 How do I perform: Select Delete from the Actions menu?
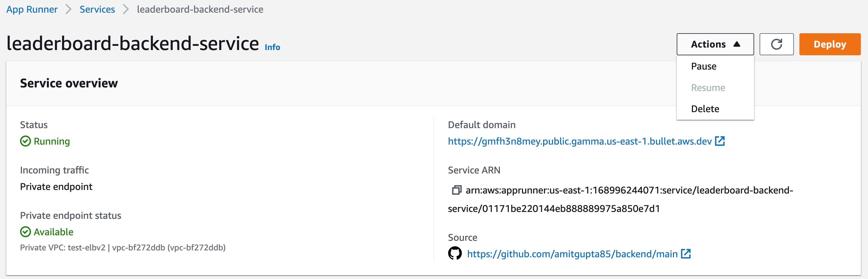click(715, 109)
